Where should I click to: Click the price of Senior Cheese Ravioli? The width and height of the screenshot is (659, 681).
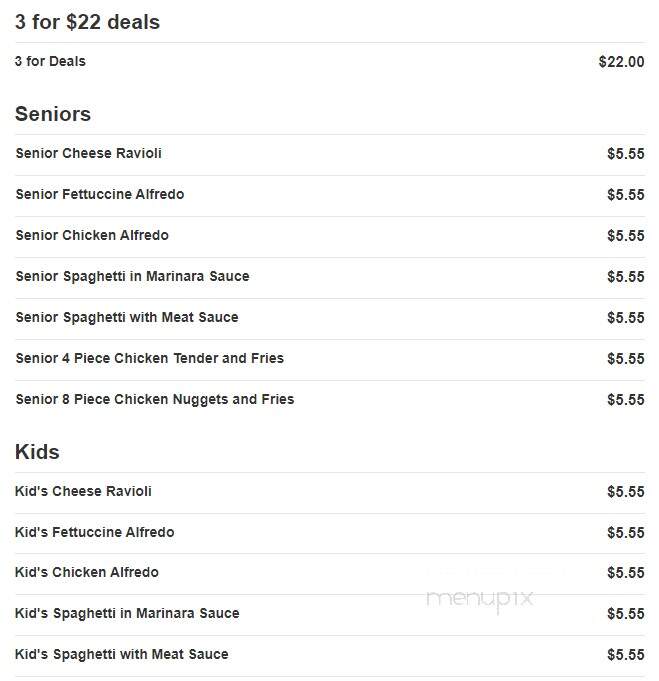coord(626,154)
